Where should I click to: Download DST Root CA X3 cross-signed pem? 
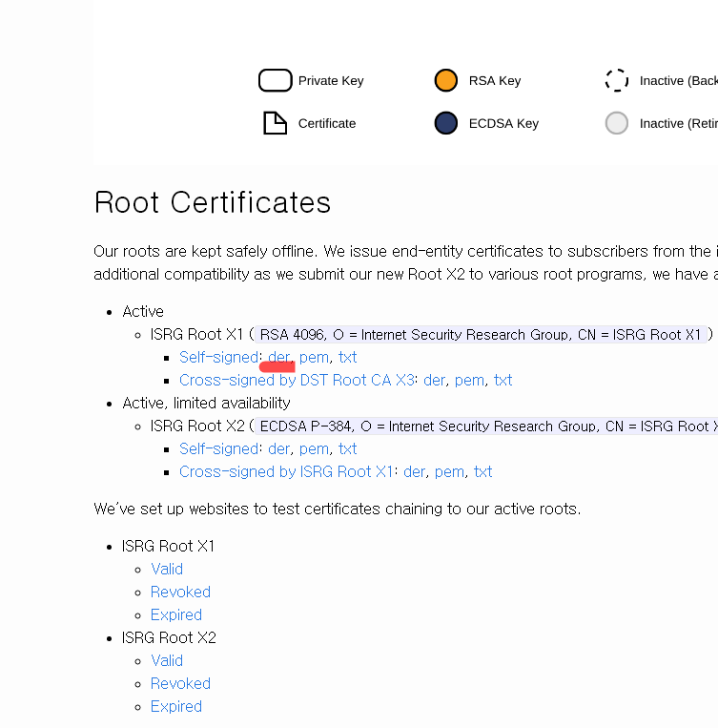pos(469,380)
